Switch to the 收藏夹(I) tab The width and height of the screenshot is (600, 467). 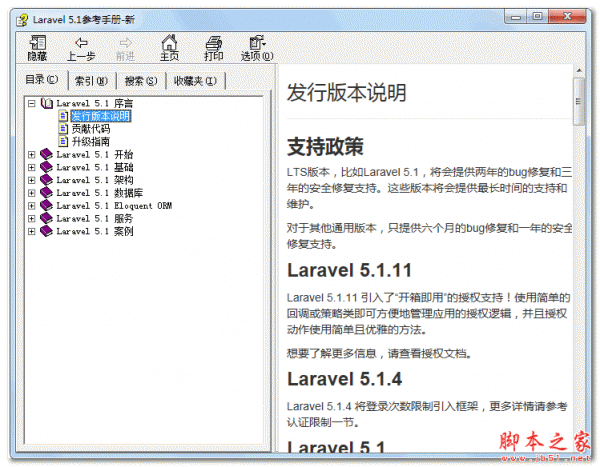[196, 81]
